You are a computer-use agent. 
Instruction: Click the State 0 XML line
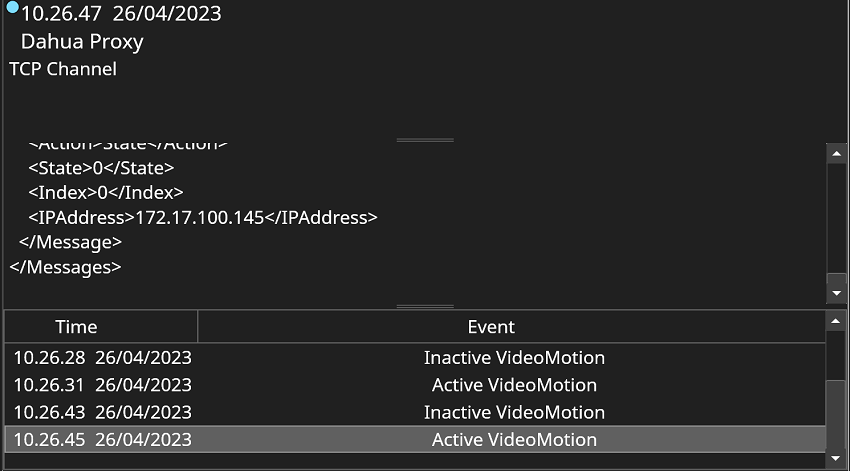[x=101, y=168]
